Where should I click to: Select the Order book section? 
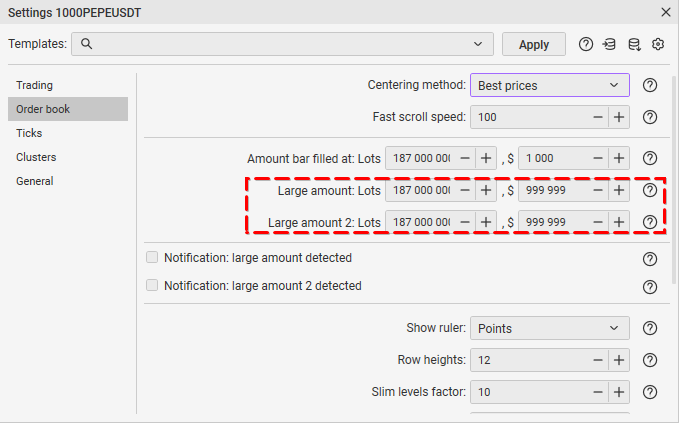click(x=68, y=109)
